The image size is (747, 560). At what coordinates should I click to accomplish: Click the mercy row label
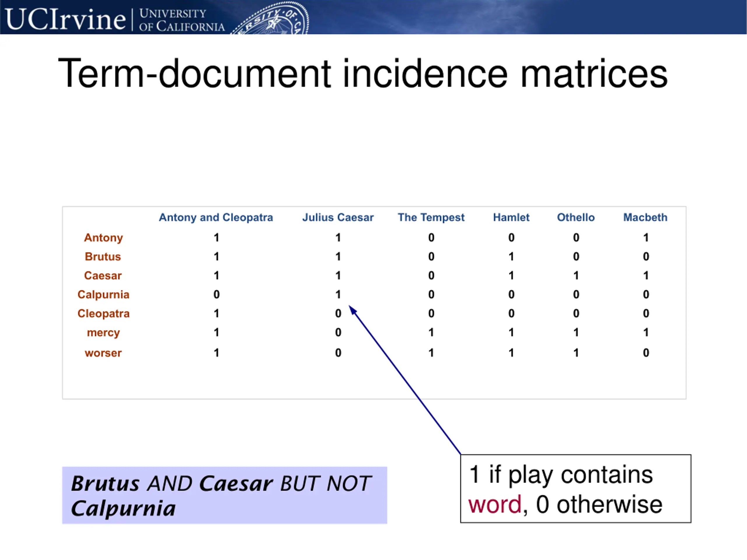103,332
